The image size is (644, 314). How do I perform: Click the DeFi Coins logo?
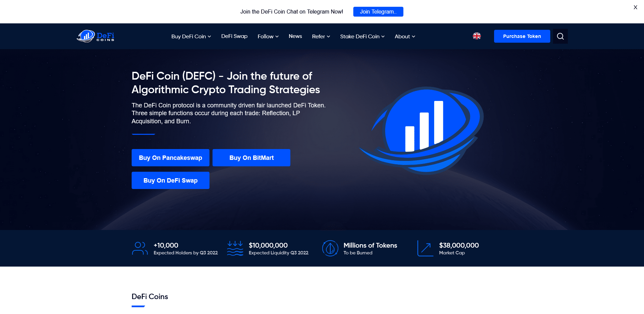(x=95, y=36)
